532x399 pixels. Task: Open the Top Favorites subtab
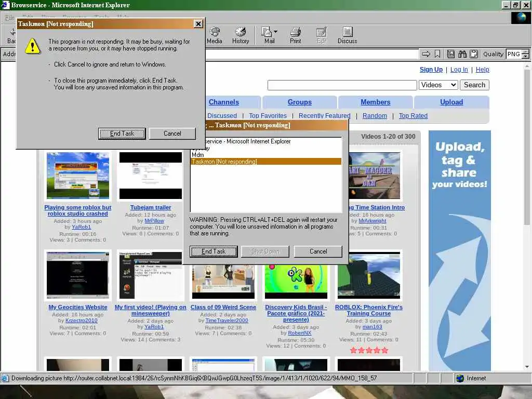[x=268, y=116]
